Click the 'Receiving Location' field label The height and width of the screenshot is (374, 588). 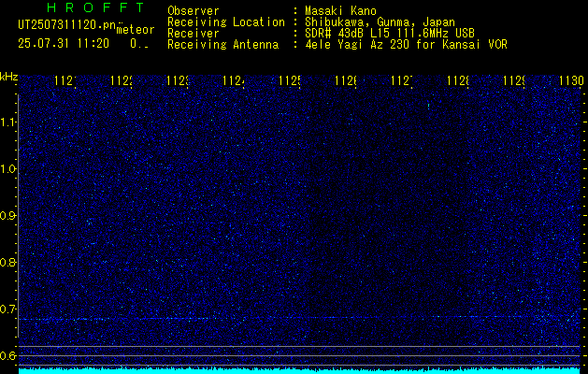coord(226,22)
